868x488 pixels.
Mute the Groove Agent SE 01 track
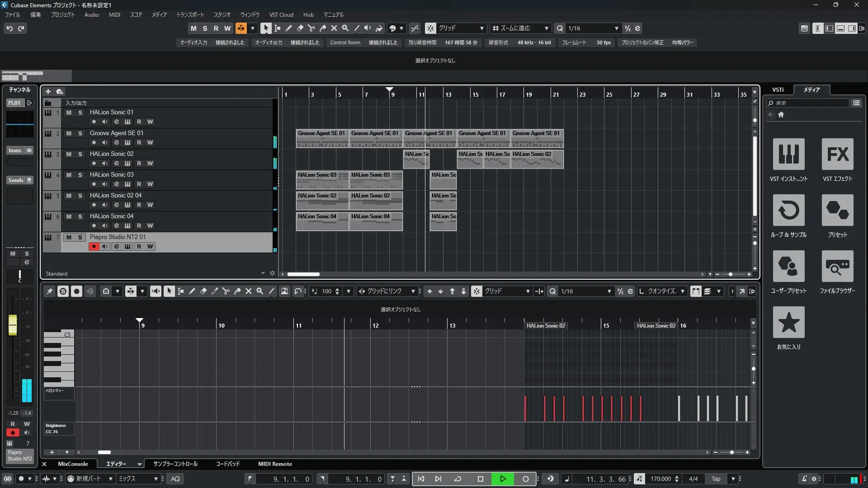69,133
